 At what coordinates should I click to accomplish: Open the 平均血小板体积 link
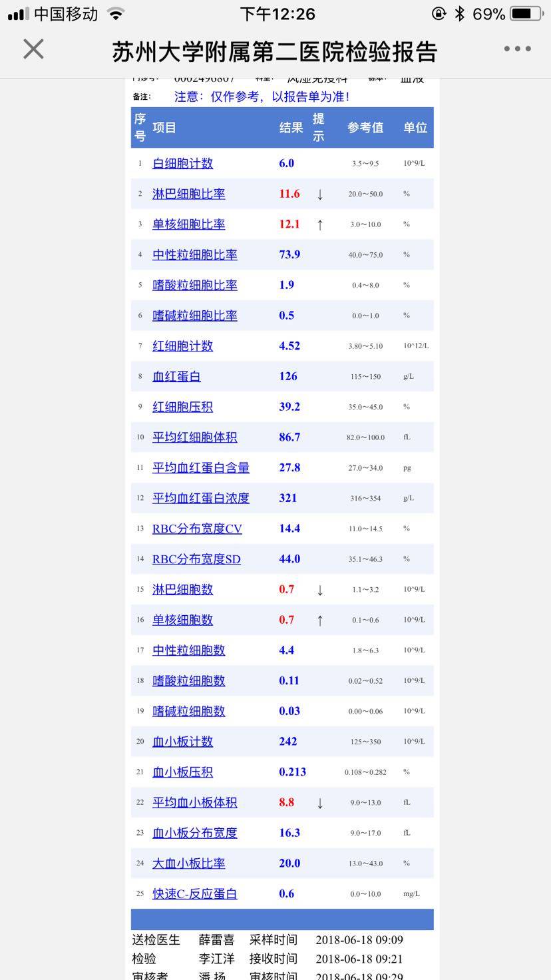coord(194,803)
